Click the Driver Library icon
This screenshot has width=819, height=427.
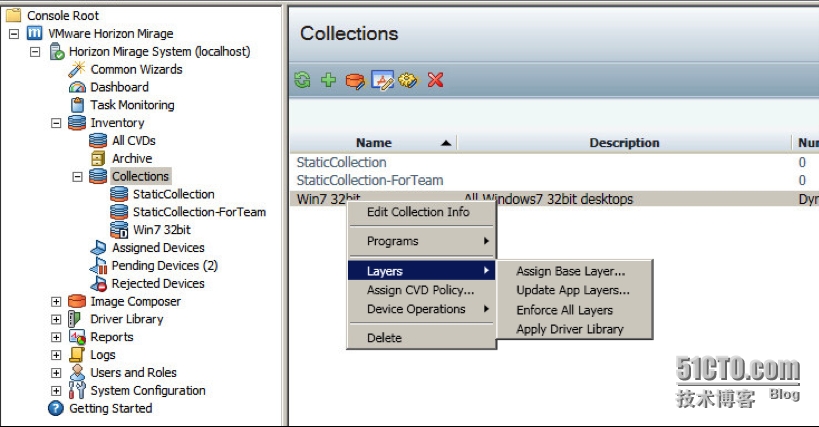pos(75,319)
